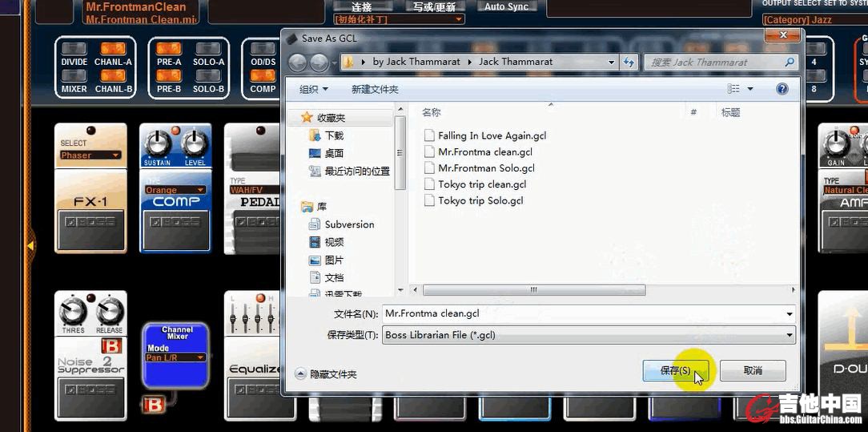Screen dimensions: 868x432
Task: Click the left panel collapse arrow
Action: pos(30,244)
